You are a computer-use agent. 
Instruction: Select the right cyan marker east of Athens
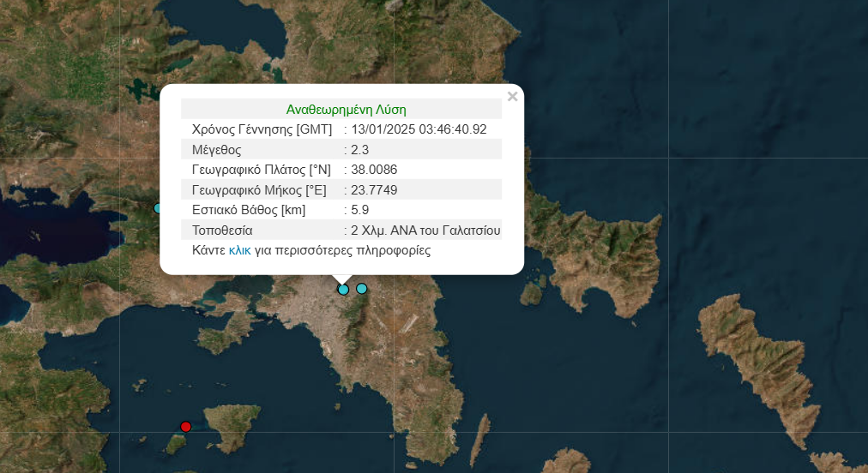[361, 288]
